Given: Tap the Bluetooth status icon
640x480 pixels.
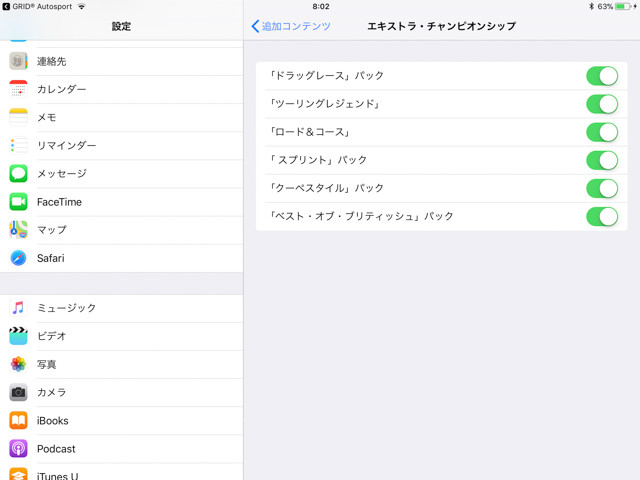Looking at the screenshot, I should 591,7.
